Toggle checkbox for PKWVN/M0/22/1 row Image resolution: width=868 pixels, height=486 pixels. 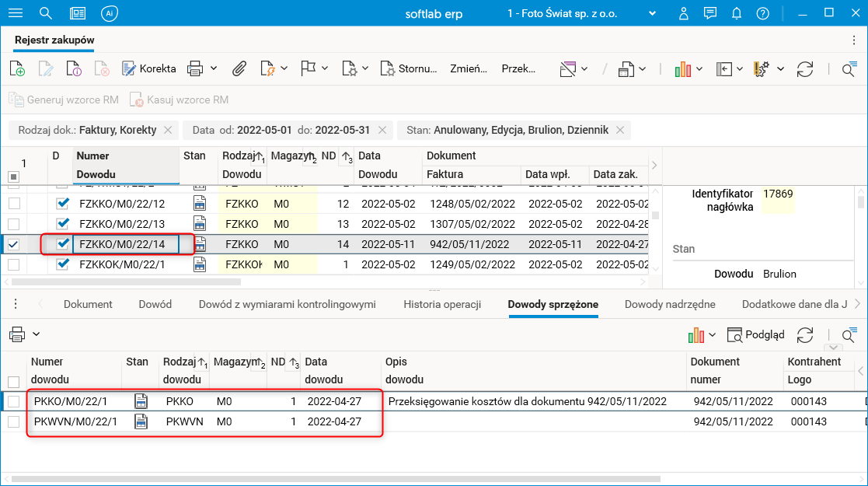pyautogui.click(x=14, y=421)
